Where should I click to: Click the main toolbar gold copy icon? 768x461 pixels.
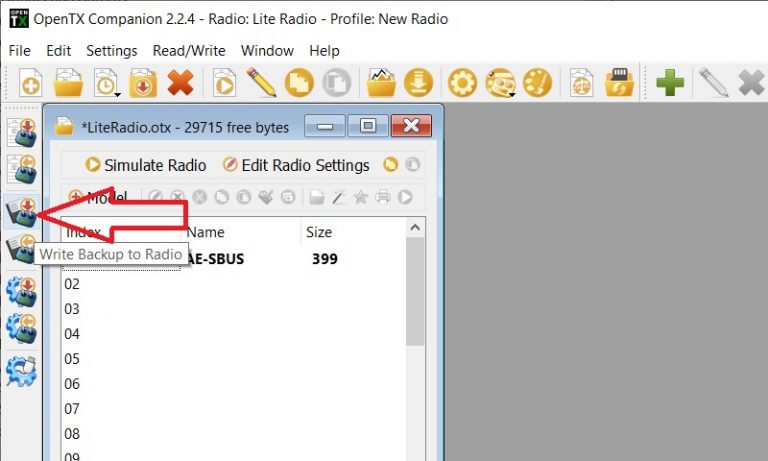click(x=299, y=83)
